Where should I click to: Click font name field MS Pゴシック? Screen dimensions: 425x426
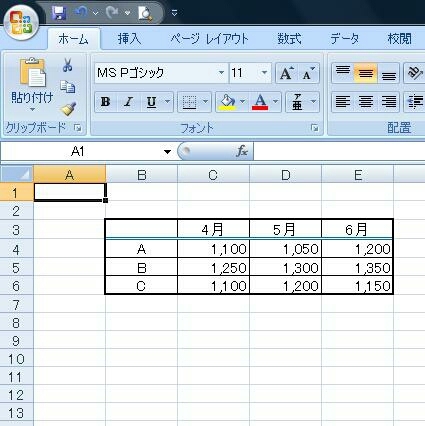pyautogui.click(x=155, y=73)
